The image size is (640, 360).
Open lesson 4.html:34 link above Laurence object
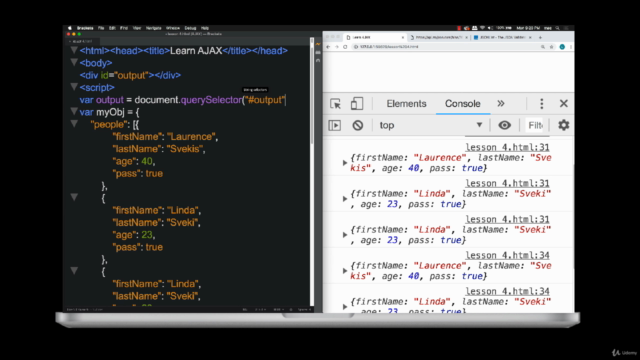(x=507, y=255)
